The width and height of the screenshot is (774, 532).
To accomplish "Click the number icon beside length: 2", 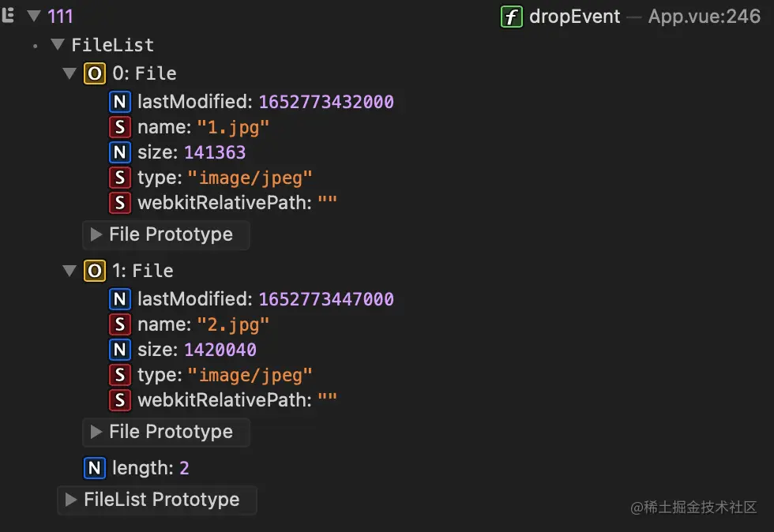I will click(94, 468).
